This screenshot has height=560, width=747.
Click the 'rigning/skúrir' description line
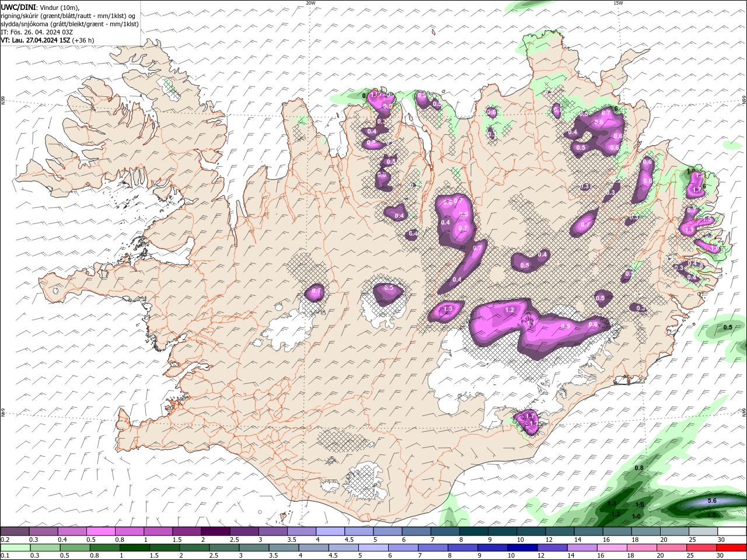(x=69, y=16)
